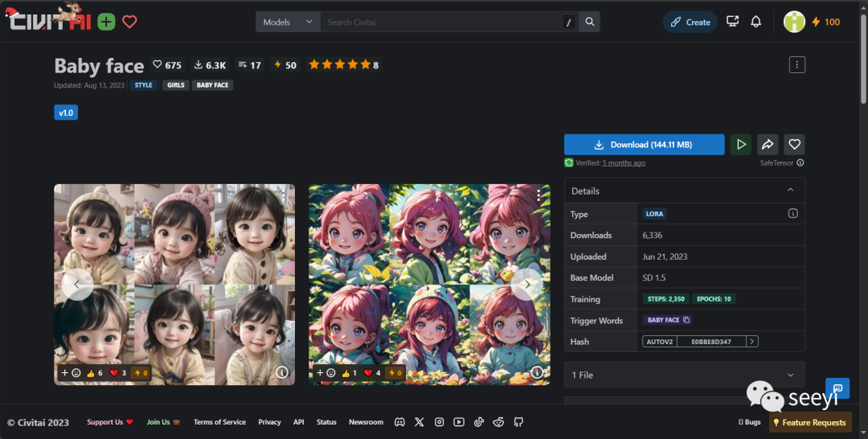Select the v1.0 version tab
The height and width of the screenshot is (439, 868).
[x=66, y=113]
